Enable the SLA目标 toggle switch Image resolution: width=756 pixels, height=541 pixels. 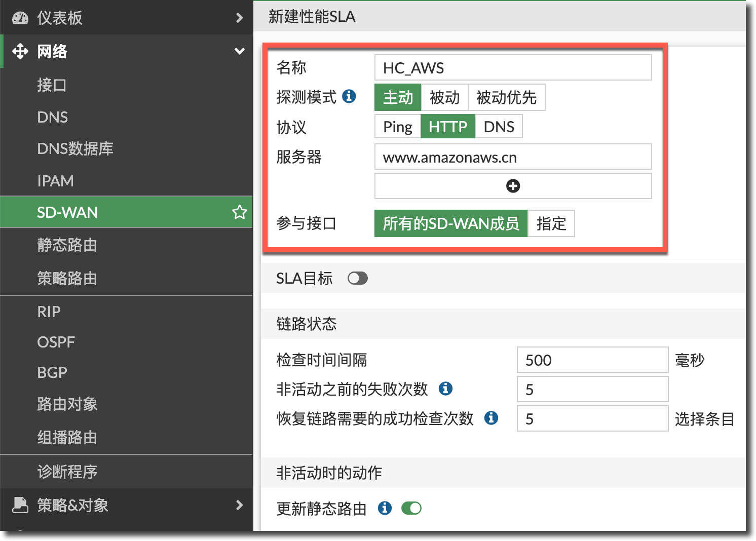(357, 278)
